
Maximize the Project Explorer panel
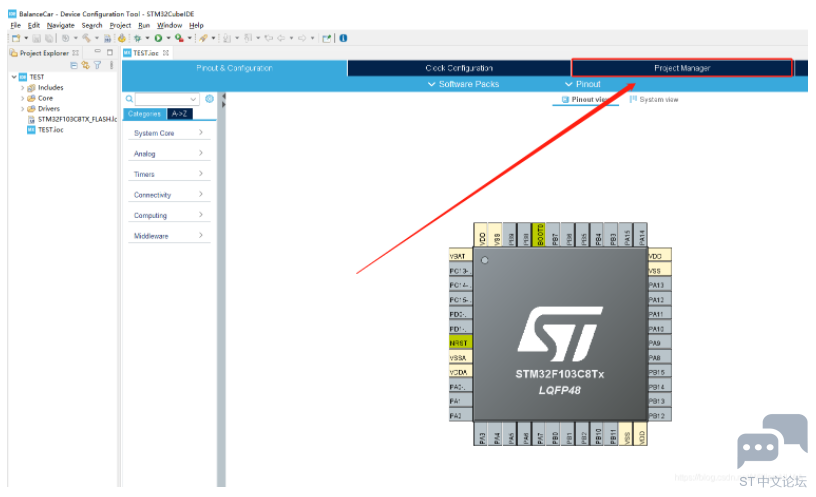[110, 53]
